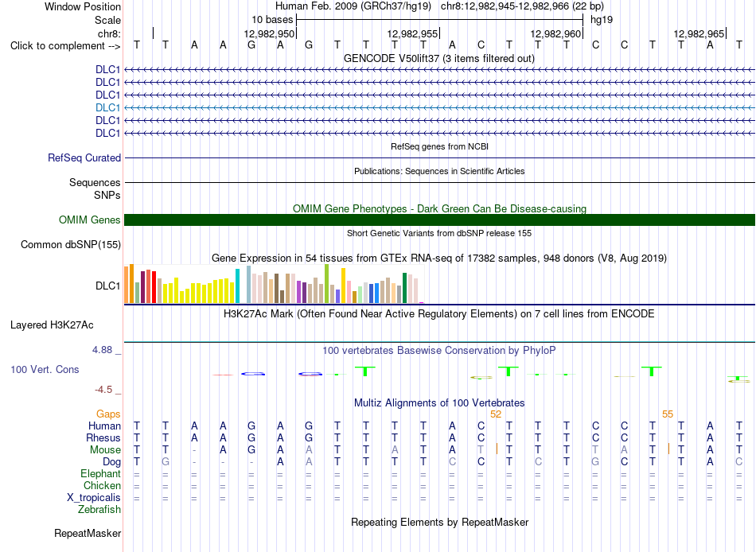Click the first blue G logo in 100 Vert. Cons
The width and height of the screenshot is (756, 552).
[x=253, y=374]
